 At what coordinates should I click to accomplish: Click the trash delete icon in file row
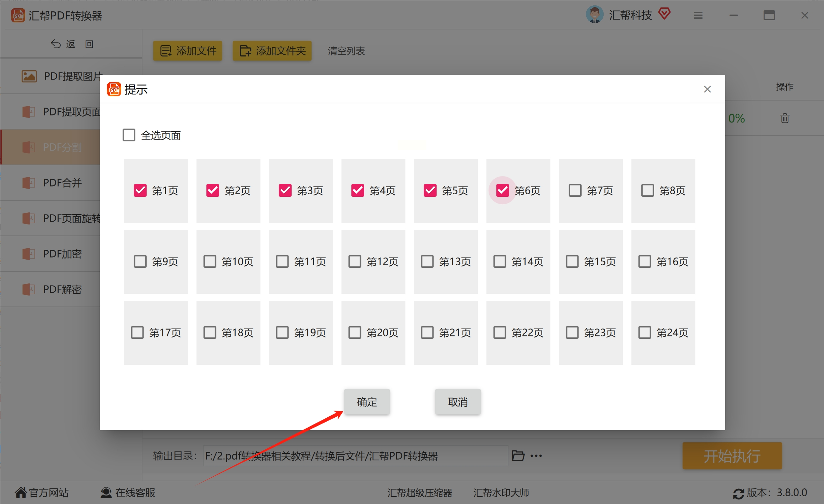[785, 118]
